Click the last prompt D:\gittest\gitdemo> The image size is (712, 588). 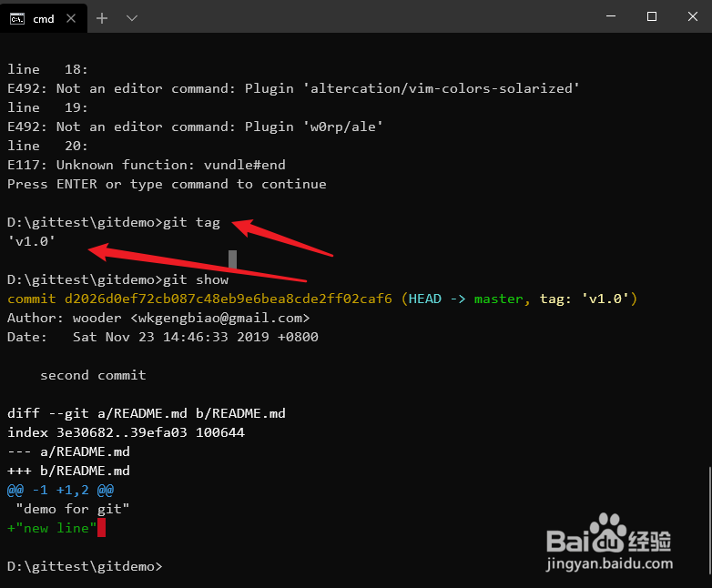(x=85, y=566)
